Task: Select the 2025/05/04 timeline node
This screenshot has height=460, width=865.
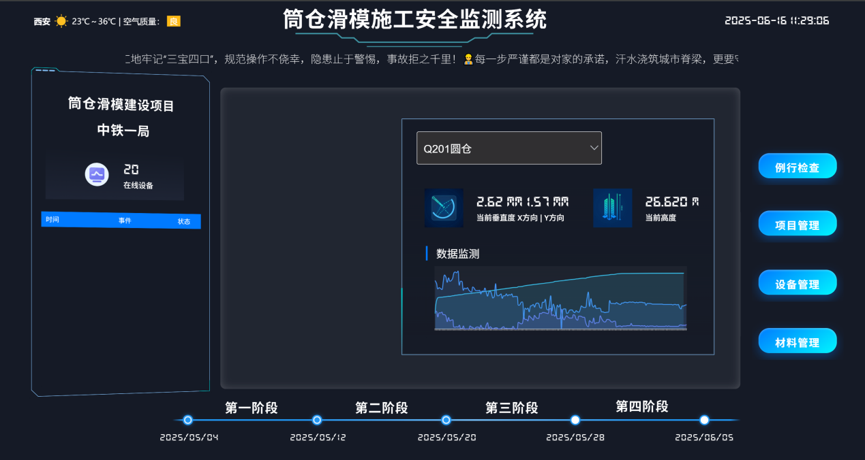Action: [x=188, y=420]
